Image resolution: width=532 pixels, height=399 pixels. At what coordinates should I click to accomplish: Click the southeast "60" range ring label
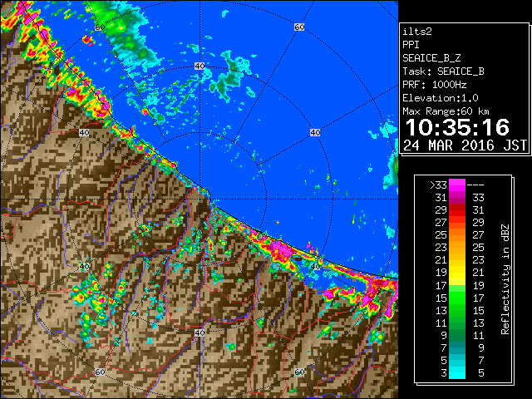click(299, 372)
